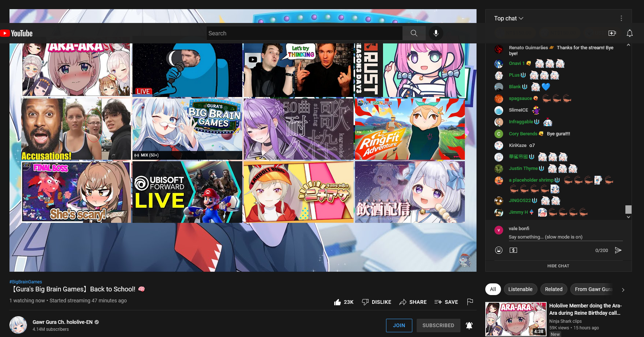Open the chat emoji picker
644x337 pixels.
coord(499,250)
